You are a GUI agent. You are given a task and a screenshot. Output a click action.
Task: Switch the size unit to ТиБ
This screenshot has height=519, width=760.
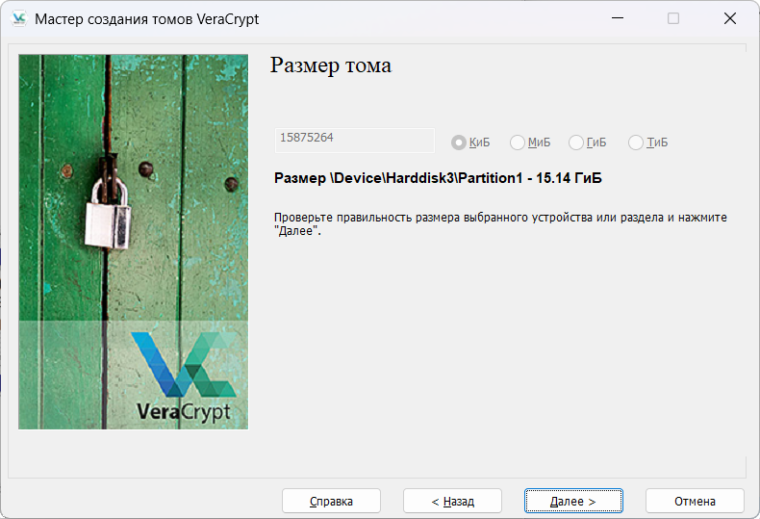[635, 143]
